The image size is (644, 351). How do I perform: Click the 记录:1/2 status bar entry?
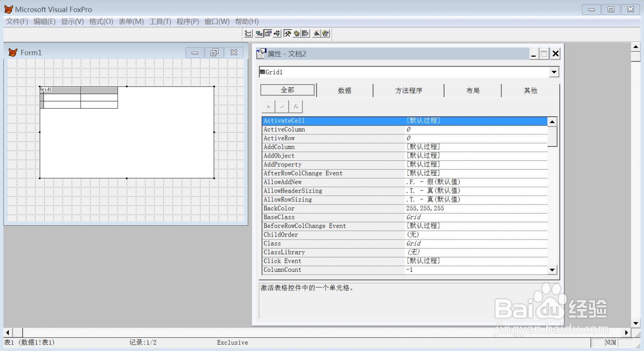point(143,343)
